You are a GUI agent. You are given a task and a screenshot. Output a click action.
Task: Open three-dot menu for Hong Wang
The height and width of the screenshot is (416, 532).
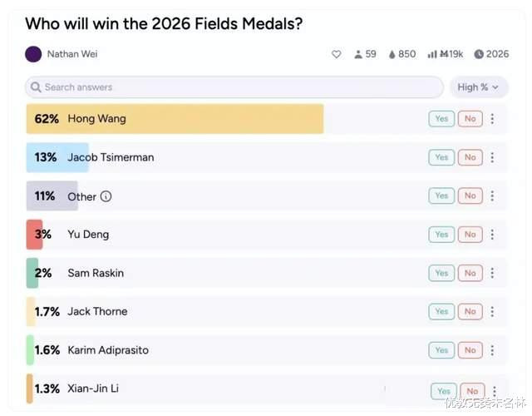coord(492,119)
